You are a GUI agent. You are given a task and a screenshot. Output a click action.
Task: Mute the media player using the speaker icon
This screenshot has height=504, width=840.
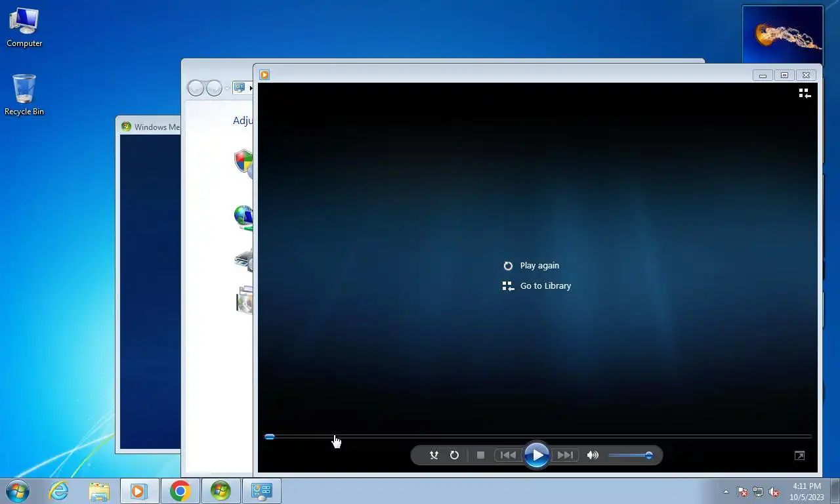click(593, 455)
